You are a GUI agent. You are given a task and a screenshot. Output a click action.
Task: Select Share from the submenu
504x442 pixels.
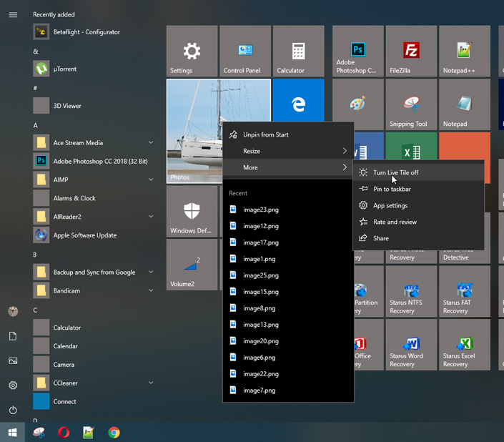coord(418,238)
